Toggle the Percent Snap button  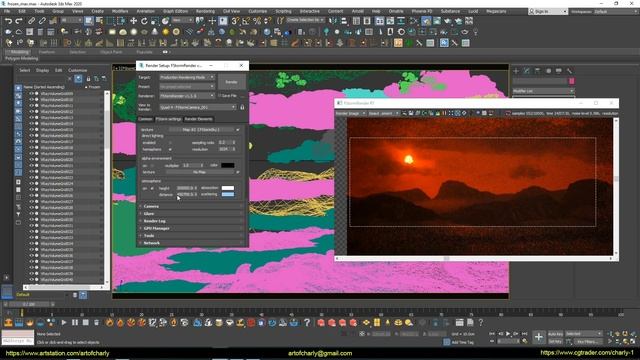coord(257,20)
